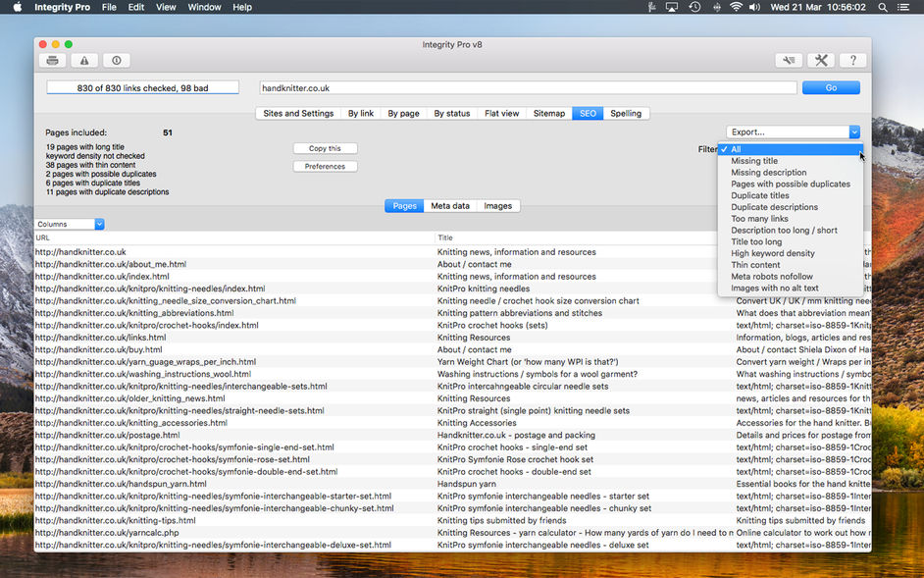Select the All filter option
Screen dimensions: 924x578
pos(791,149)
